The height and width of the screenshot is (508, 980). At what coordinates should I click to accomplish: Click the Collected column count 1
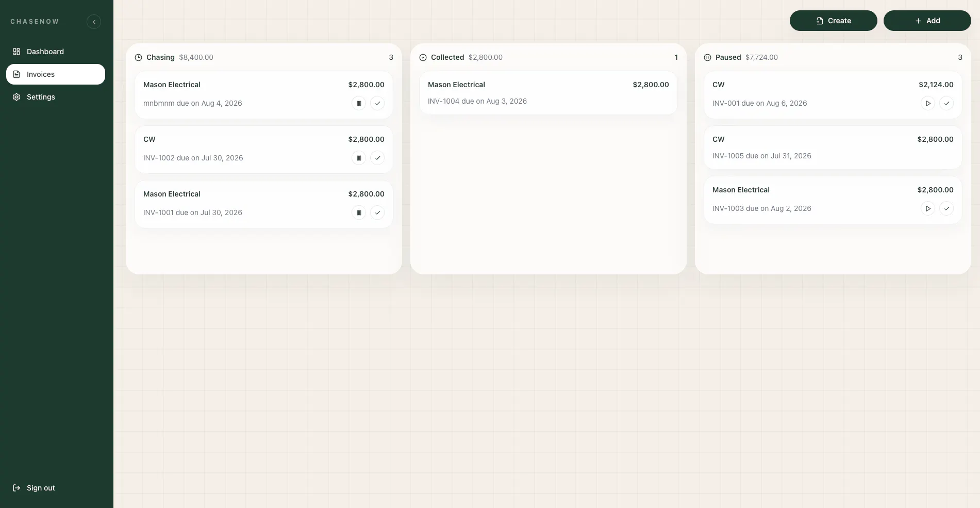676,57
